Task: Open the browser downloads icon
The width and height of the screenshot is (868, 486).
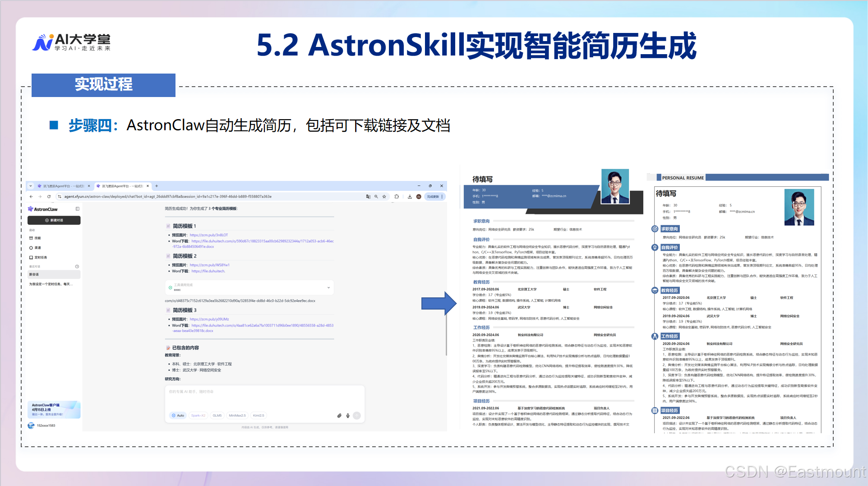Action: point(410,197)
